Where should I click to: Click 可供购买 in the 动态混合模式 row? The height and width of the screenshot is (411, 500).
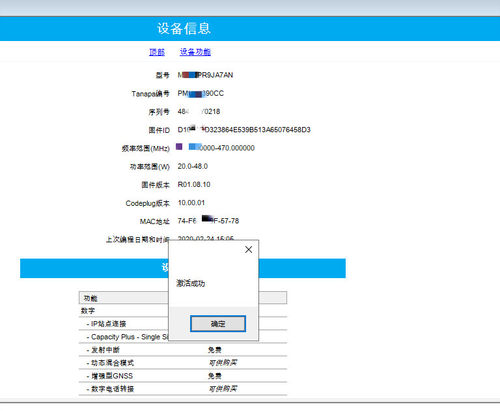(x=223, y=362)
